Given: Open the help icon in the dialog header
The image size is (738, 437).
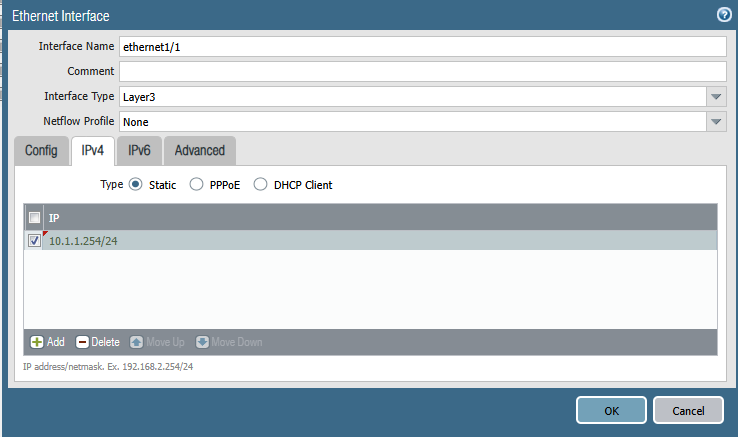Looking at the screenshot, I should [x=724, y=15].
